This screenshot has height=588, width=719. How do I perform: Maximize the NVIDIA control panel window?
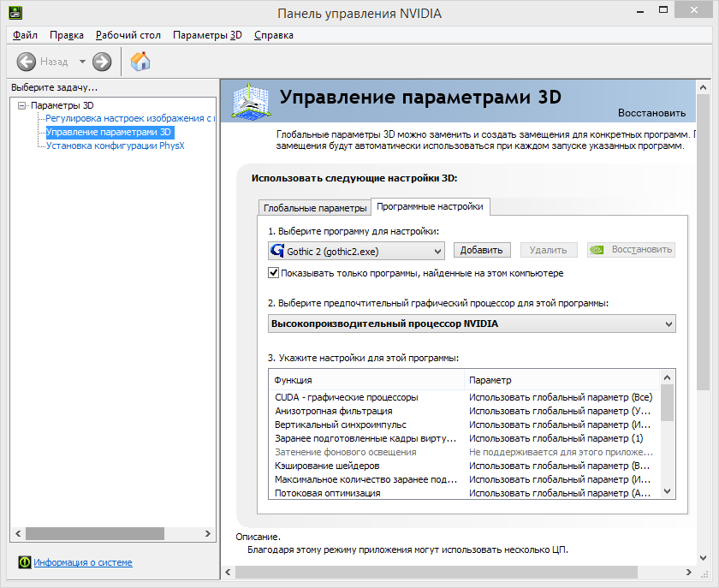click(663, 10)
